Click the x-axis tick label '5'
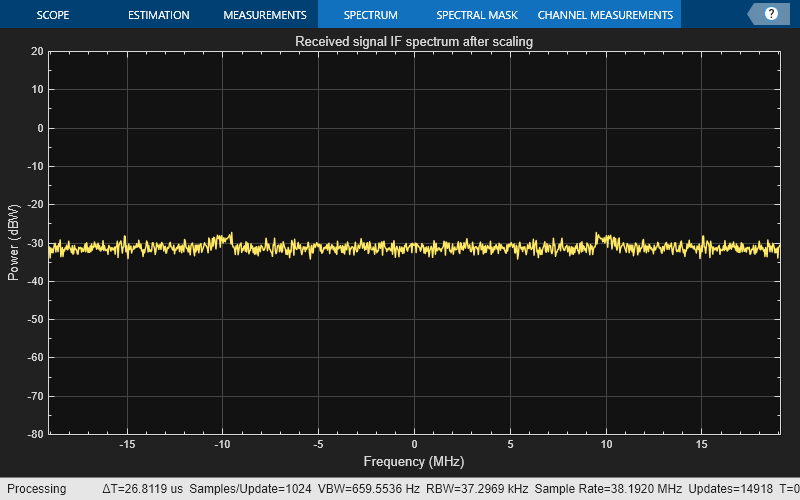The height and width of the screenshot is (500, 800). 510,444
